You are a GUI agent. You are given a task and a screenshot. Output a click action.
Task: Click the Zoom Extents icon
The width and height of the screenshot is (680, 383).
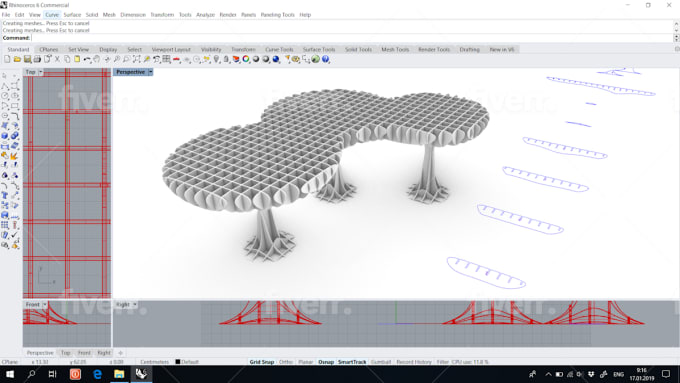[137, 59]
